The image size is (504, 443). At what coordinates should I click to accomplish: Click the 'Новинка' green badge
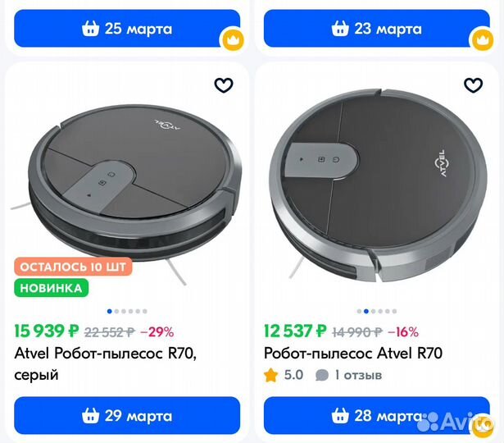(x=51, y=288)
